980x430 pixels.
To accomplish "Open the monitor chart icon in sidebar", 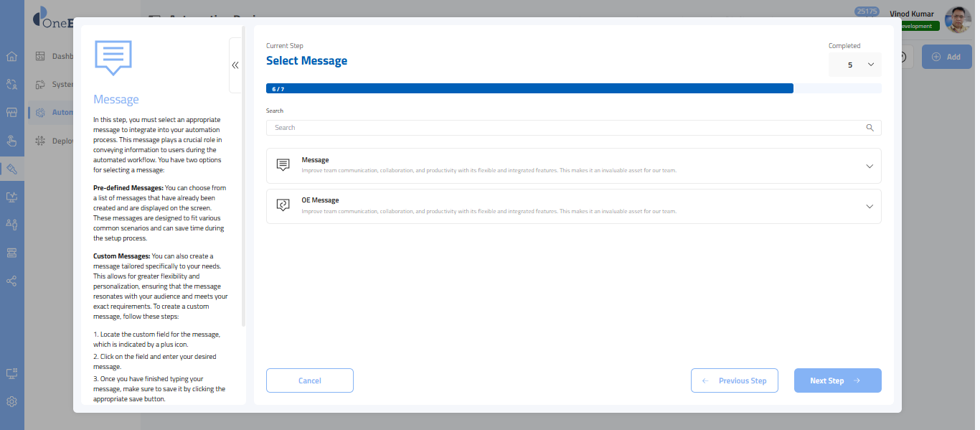I will click(11, 197).
